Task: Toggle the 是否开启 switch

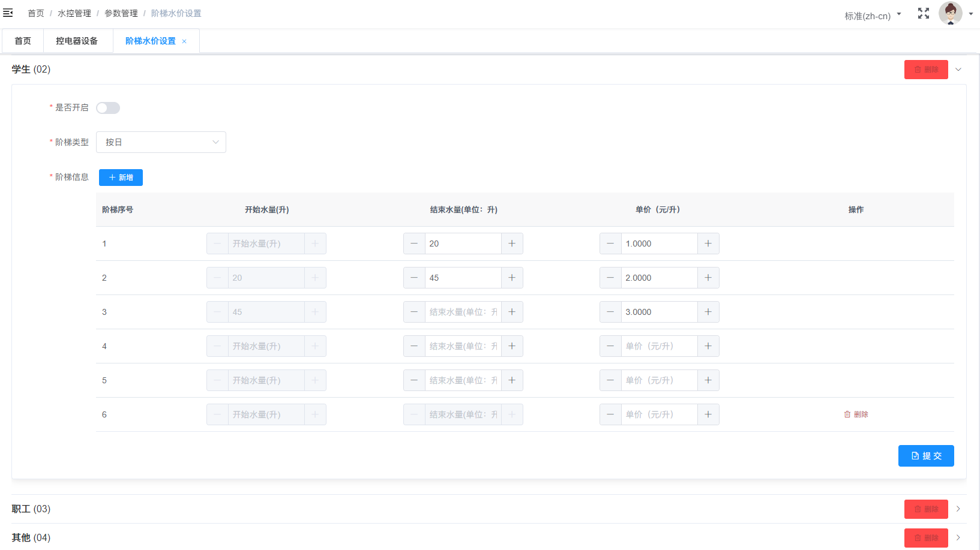Action: tap(108, 108)
